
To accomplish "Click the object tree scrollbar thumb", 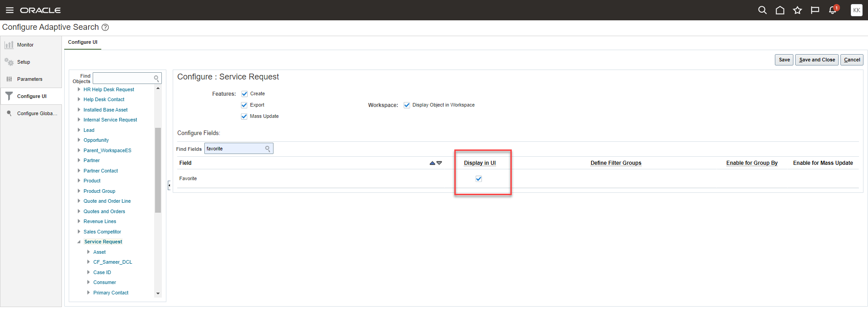I will click(158, 170).
